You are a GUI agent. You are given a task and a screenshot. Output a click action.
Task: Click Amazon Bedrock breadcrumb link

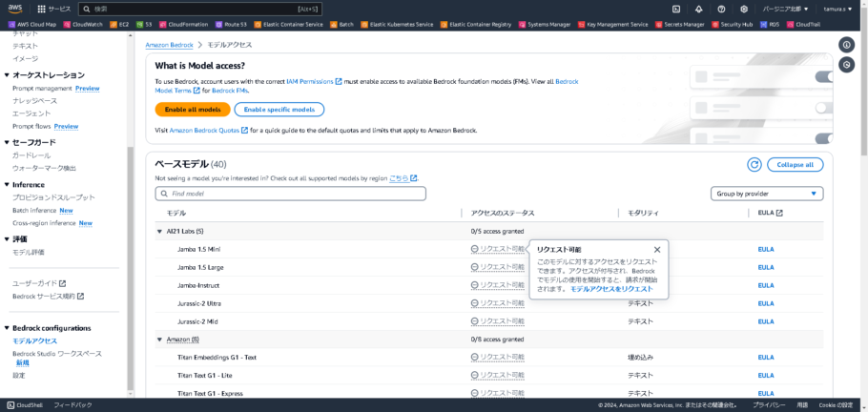tap(169, 44)
